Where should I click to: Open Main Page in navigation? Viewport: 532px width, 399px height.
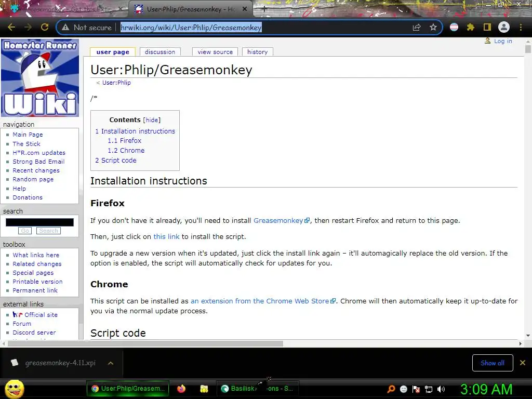pos(28,135)
